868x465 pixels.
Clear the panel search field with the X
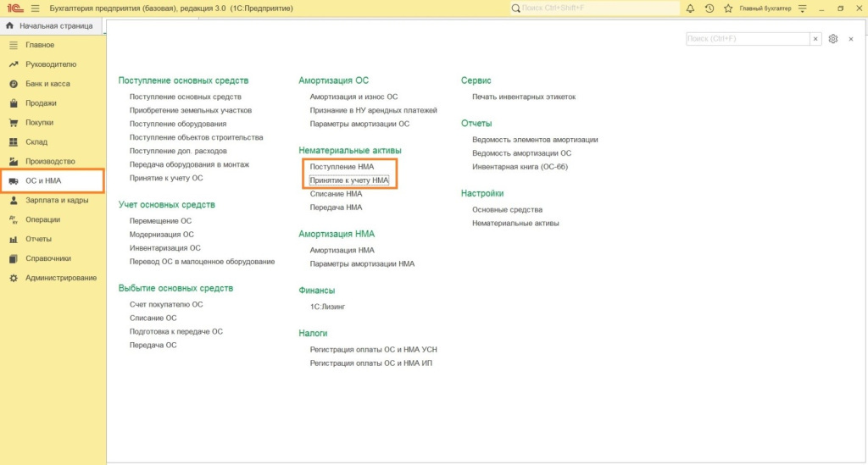pyautogui.click(x=815, y=39)
